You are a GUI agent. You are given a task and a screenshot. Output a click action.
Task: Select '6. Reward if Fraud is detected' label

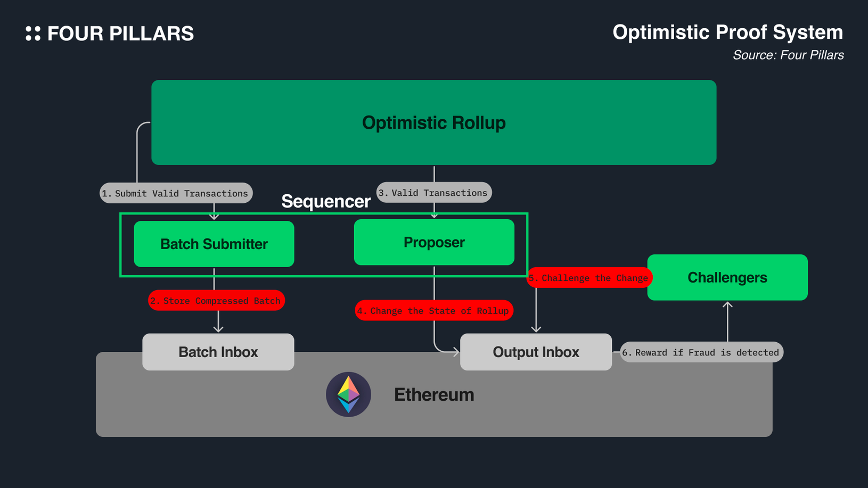click(x=701, y=352)
